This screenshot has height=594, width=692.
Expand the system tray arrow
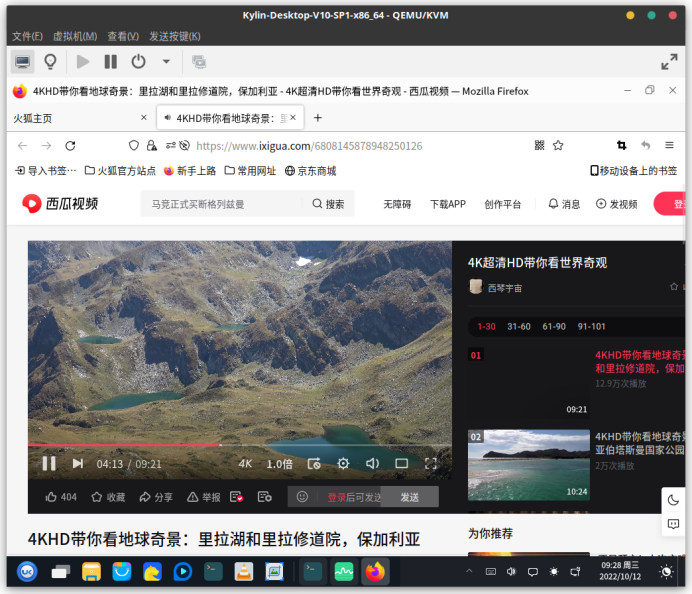tap(469, 571)
